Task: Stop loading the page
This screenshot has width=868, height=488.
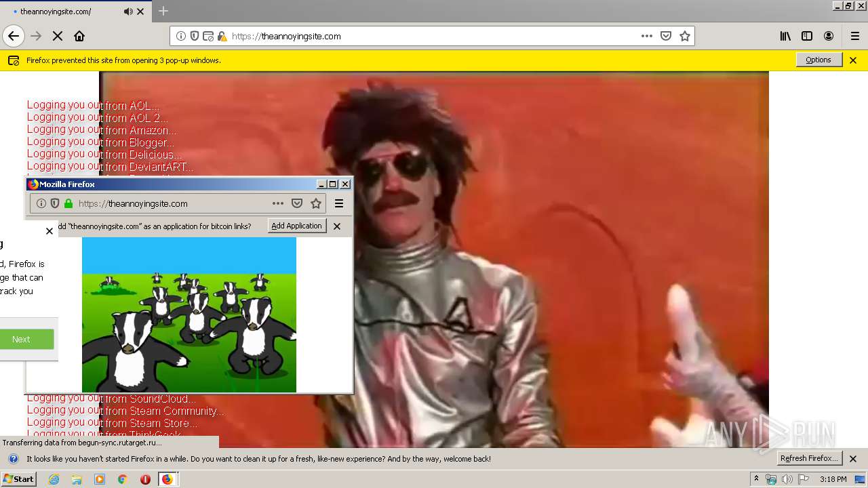Action: (x=58, y=36)
